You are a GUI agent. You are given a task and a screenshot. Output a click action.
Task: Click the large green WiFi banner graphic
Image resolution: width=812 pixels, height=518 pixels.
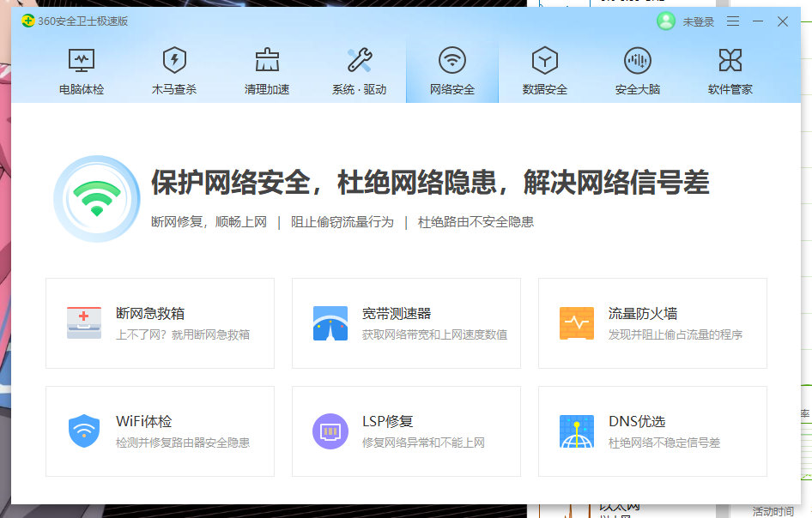pos(96,199)
